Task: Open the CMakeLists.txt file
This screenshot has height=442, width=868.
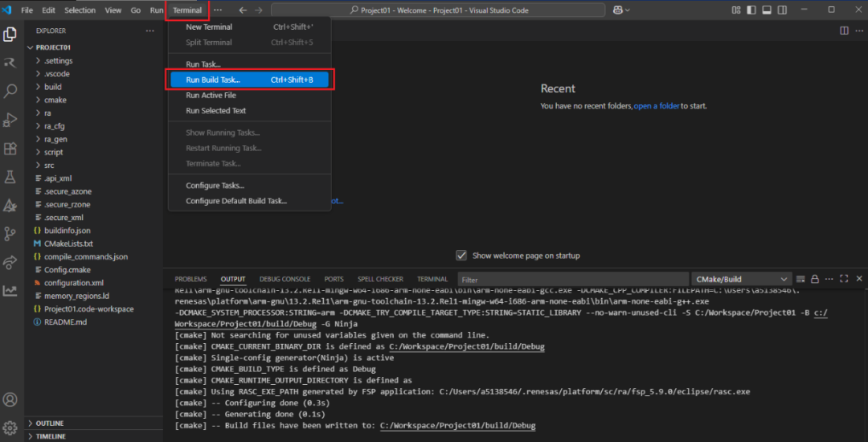Action: 68,244
